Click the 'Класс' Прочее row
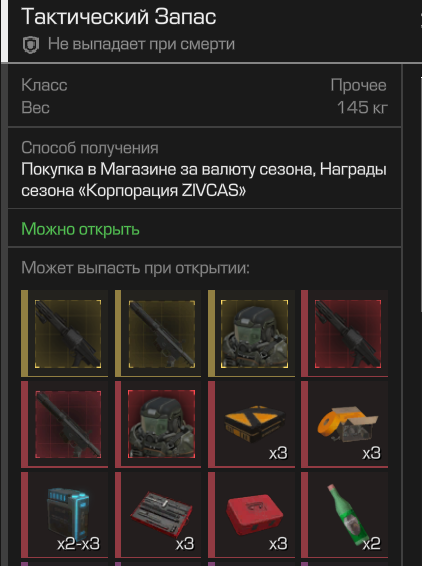Image resolution: width=422 pixels, height=566 pixels. [x=204, y=85]
